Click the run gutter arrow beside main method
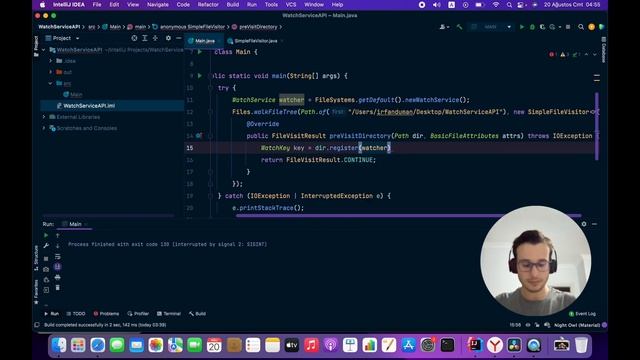Viewport: 640px width, 360px height. 200,76
